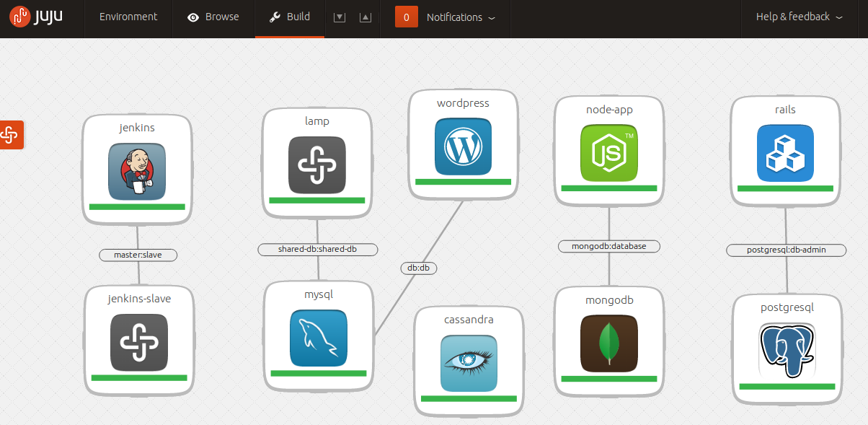Click the "wordpress" service name
This screenshot has height=425, width=868.
coord(463,103)
